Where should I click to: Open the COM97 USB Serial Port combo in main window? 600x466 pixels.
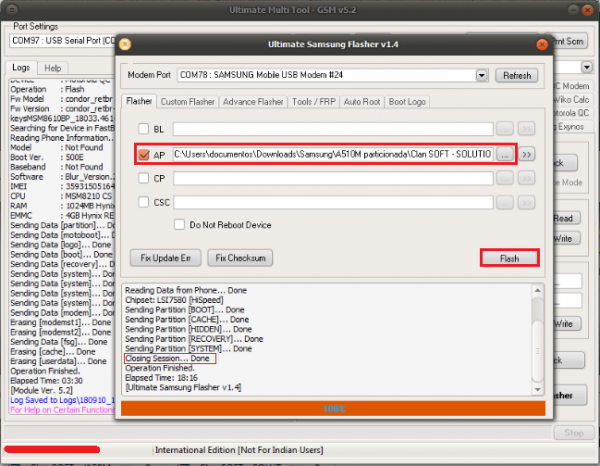click(63, 41)
